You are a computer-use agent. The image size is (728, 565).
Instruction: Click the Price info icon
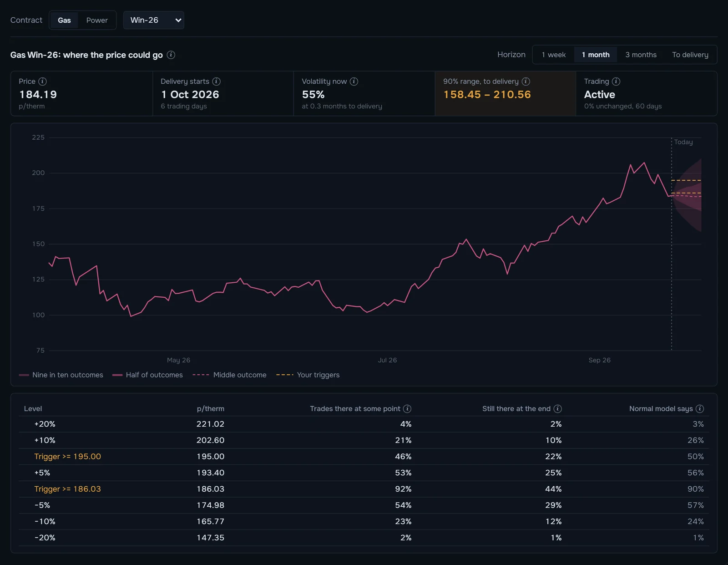pyautogui.click(x=42, y=81)
